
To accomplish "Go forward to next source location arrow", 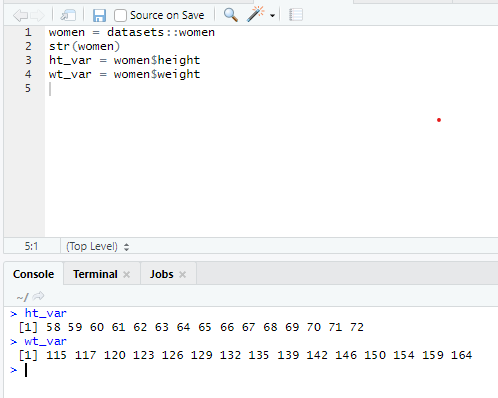I will 37,15.
